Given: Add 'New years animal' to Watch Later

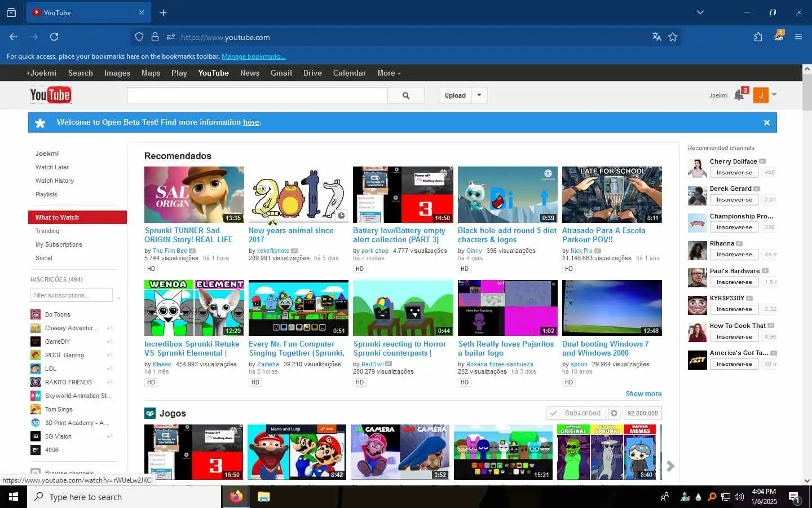Looking at the screenshot, I should 342,216.
